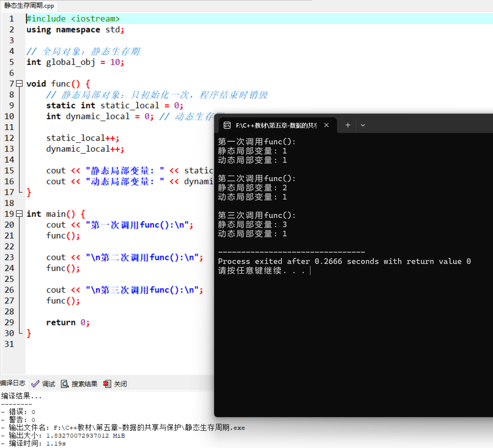Image resolution: width=493 pixels, height=448 pixels.
Task: Click the 'void func() {' declaration
Action: (58, 84)
